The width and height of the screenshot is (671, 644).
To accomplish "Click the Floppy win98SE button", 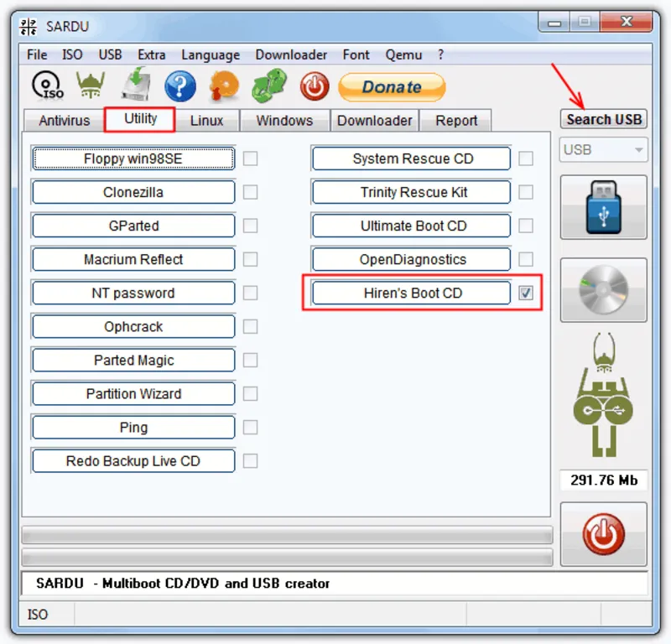I will 133,158.
